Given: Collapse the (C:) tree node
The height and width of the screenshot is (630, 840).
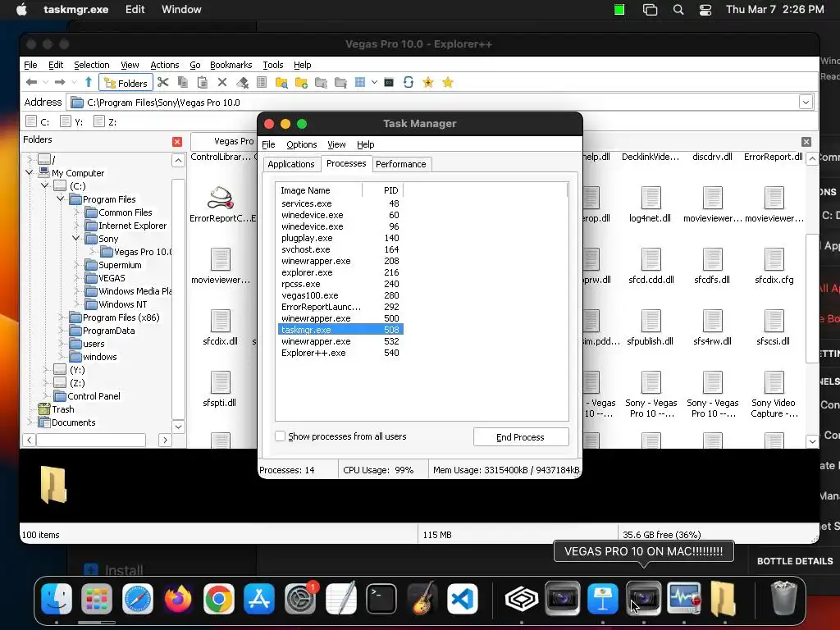Looking at the screenshot, I should [x=45, y=186].
